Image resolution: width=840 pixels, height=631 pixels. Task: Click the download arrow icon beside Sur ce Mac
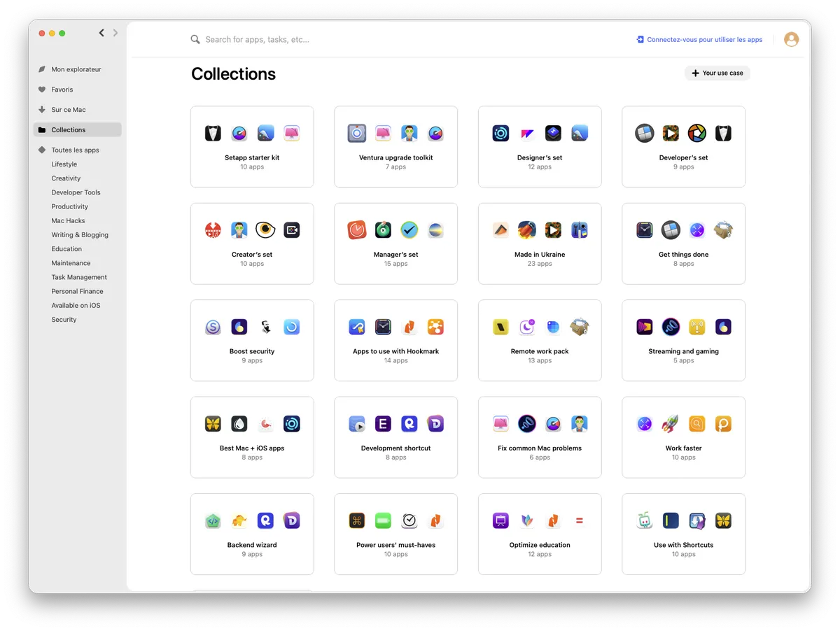pos(42,110)
